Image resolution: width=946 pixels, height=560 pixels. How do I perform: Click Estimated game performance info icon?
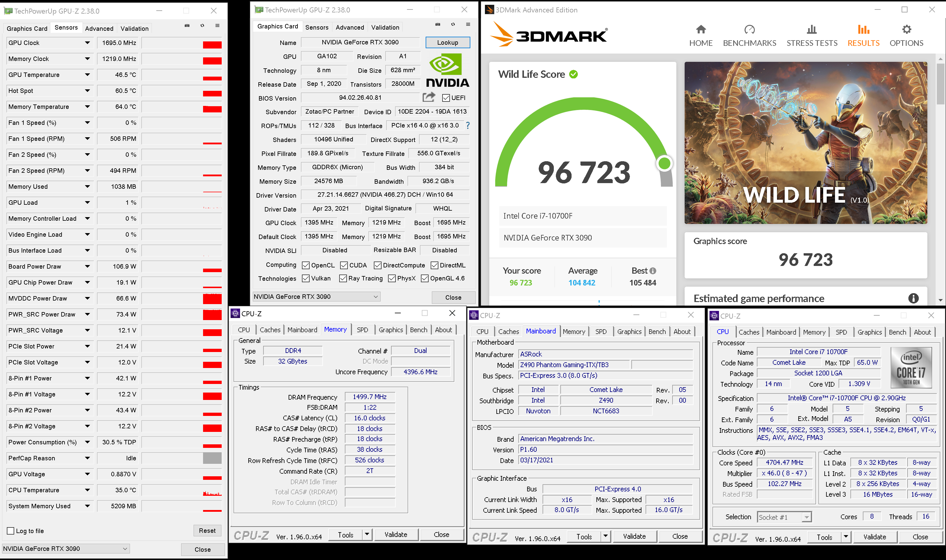click(913, 298)
